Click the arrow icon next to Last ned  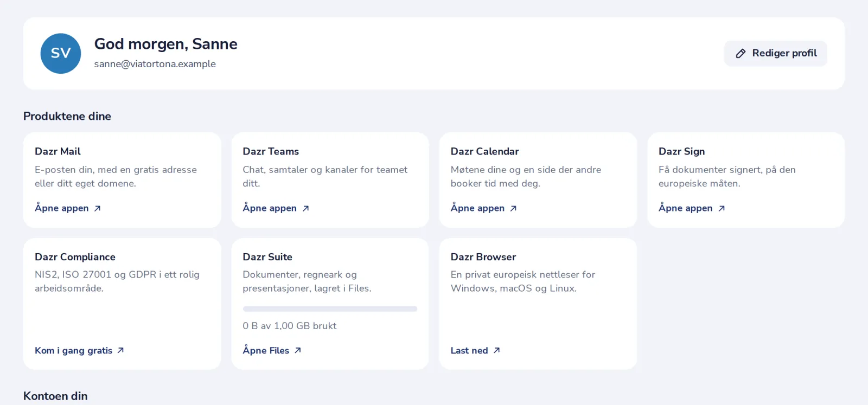point(497,350)
